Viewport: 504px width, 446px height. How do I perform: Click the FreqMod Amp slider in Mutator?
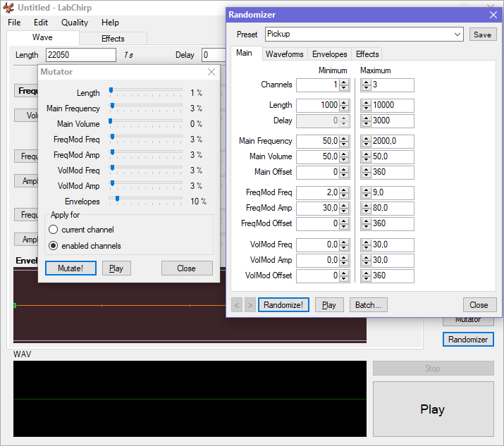[146, 154]
